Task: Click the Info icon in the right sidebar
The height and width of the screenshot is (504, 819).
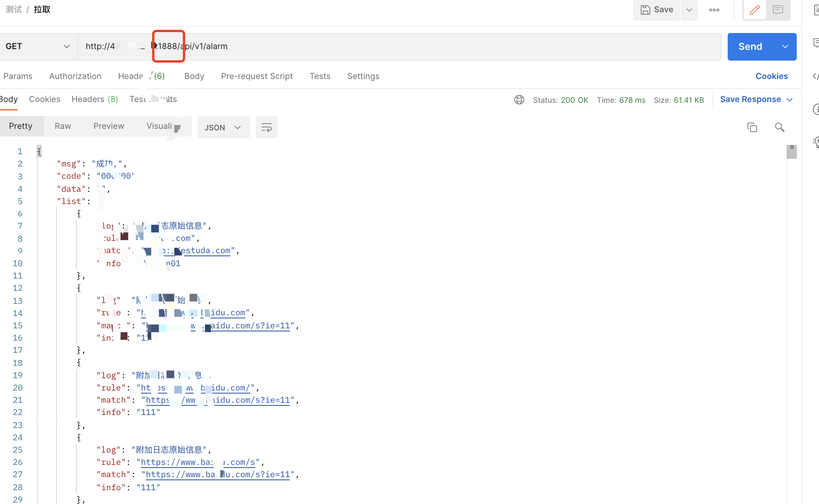Action: (x=816, y=110)
